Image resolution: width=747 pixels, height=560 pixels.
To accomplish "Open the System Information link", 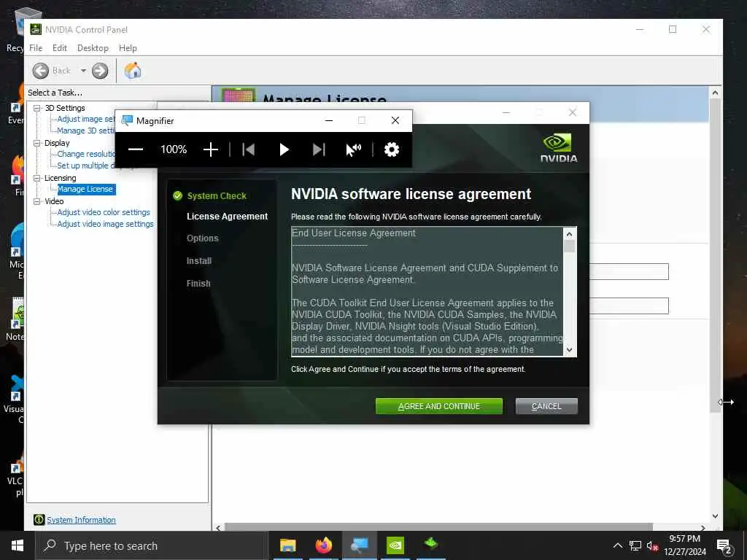I will click(81, 520).
